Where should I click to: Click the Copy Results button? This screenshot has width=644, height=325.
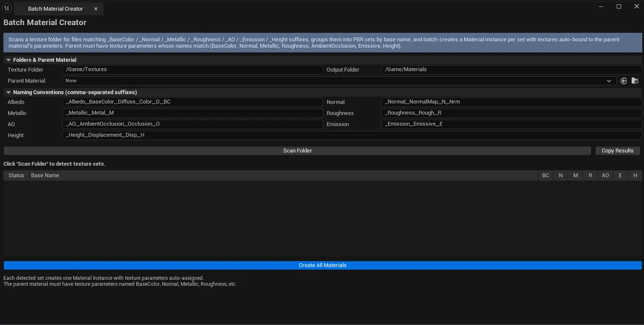point(618,151)
